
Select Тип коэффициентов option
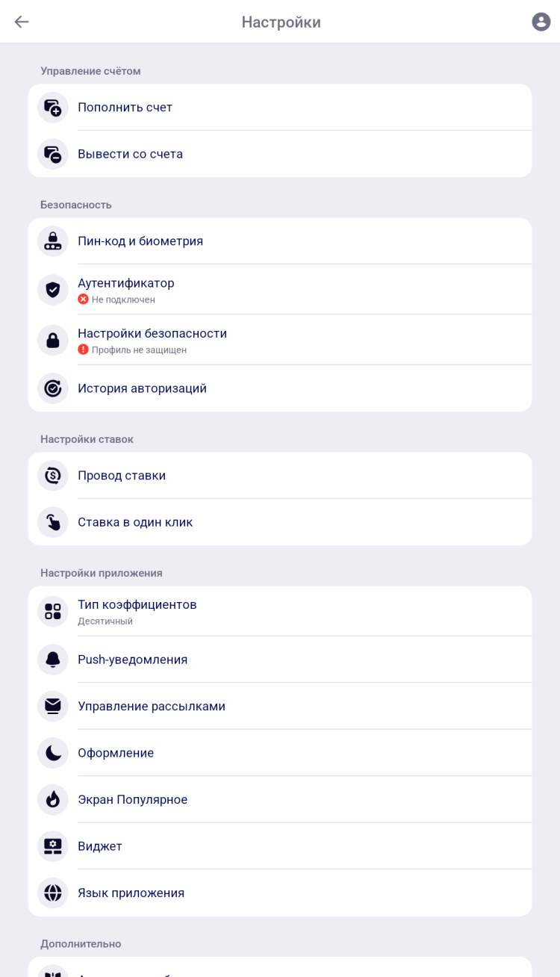[137, 604]
